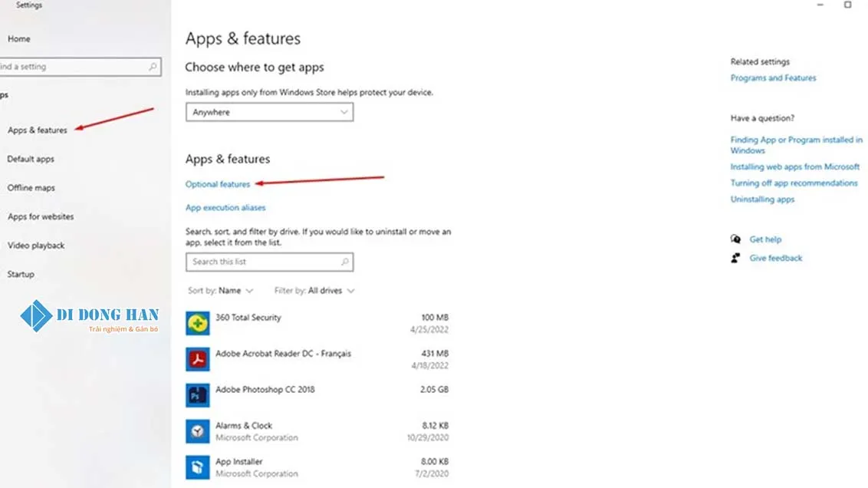Open the Anywhere app source dropdown

click(x=269, y=112)
